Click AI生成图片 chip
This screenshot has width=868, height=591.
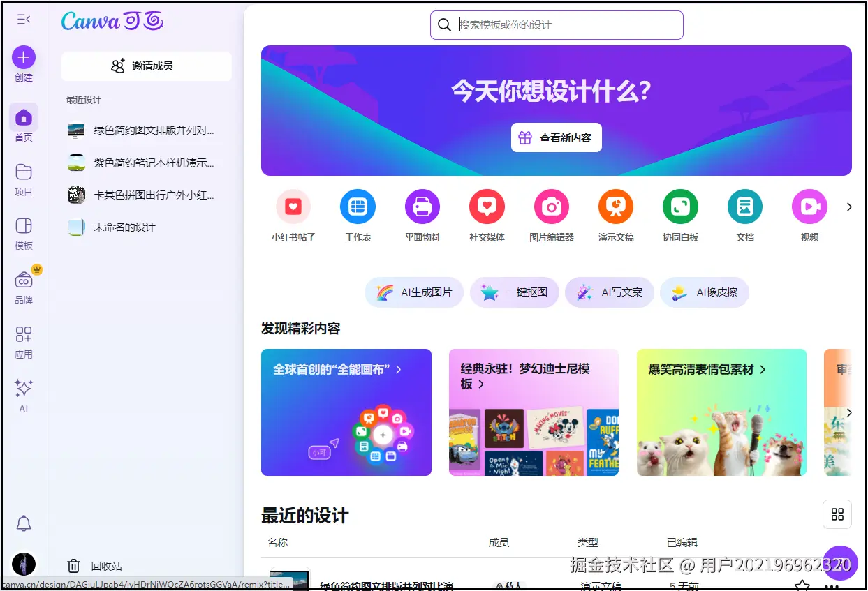click(415, 292)
